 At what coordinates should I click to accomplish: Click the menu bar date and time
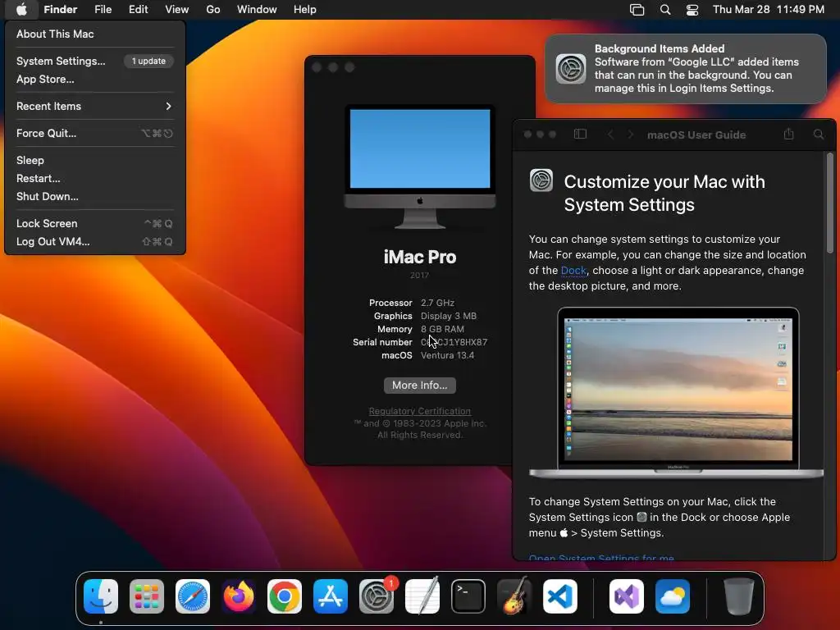point(768,10)
